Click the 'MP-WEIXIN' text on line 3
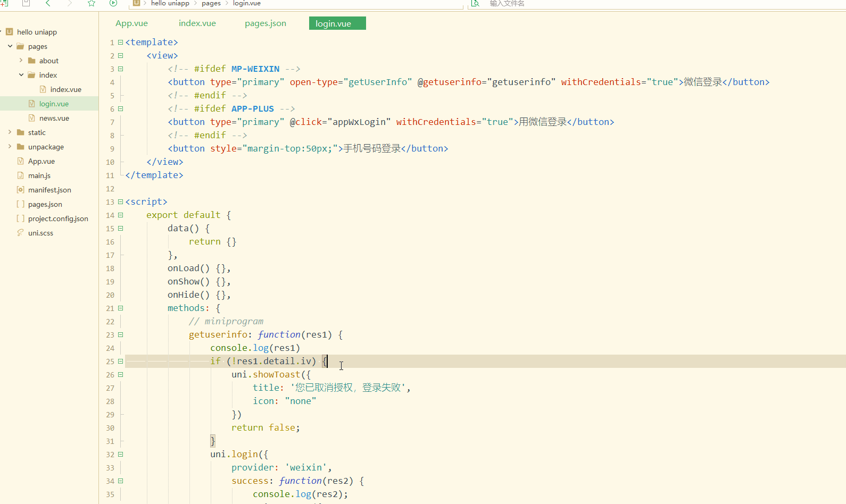 [255, 69]
